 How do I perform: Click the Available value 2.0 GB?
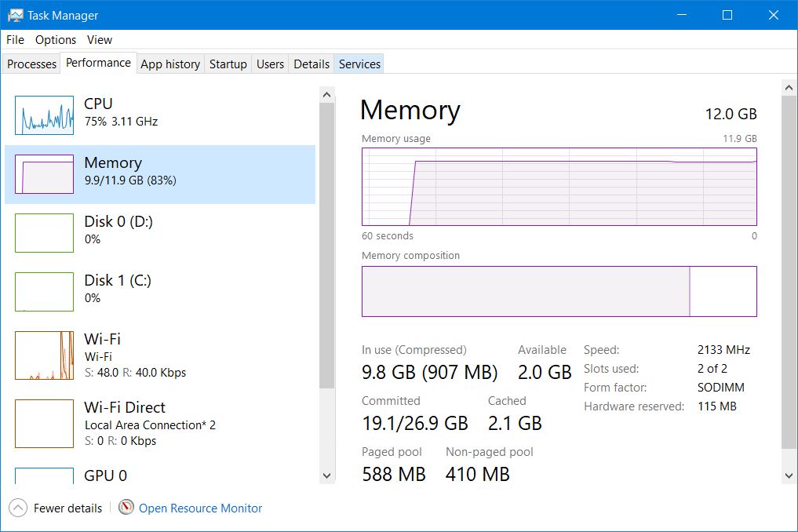[x=545, y=372]
